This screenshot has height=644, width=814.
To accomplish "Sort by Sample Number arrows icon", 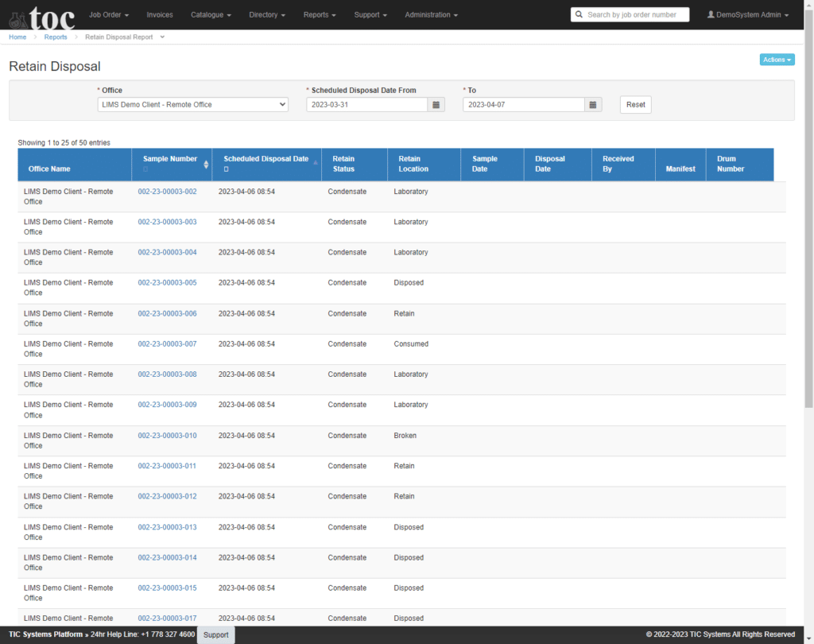I will 206,165.
